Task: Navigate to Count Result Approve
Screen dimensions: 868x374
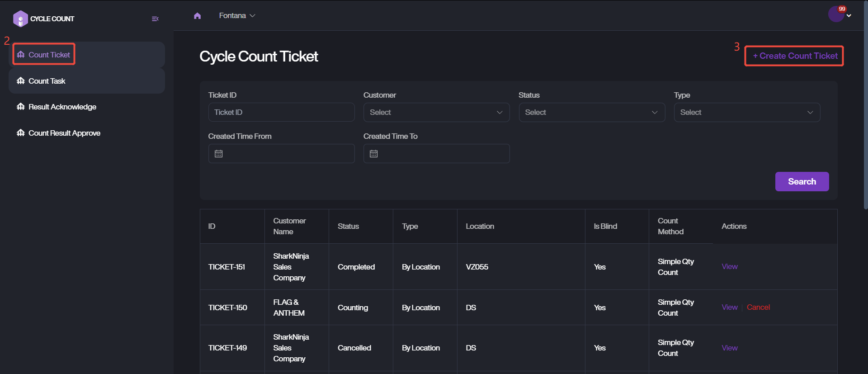Action: click(64, 133)
